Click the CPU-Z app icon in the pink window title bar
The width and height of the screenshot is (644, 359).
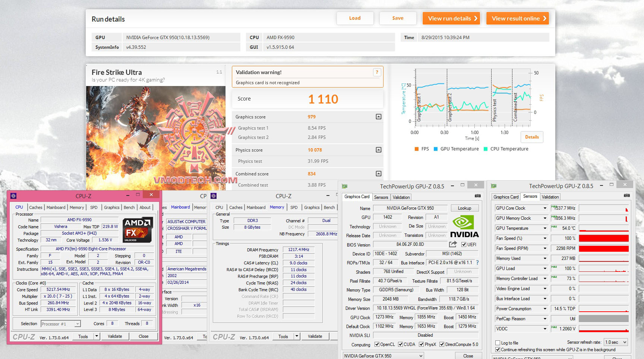[x=13, y=196]
